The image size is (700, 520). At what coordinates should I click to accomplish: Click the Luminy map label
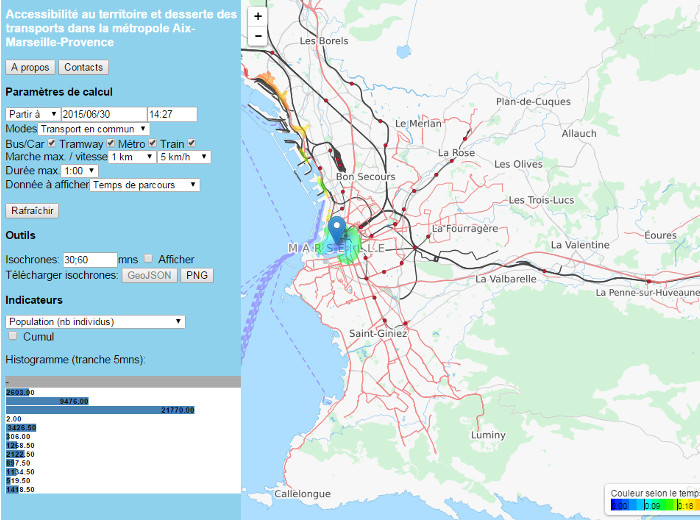click(488, 435)
